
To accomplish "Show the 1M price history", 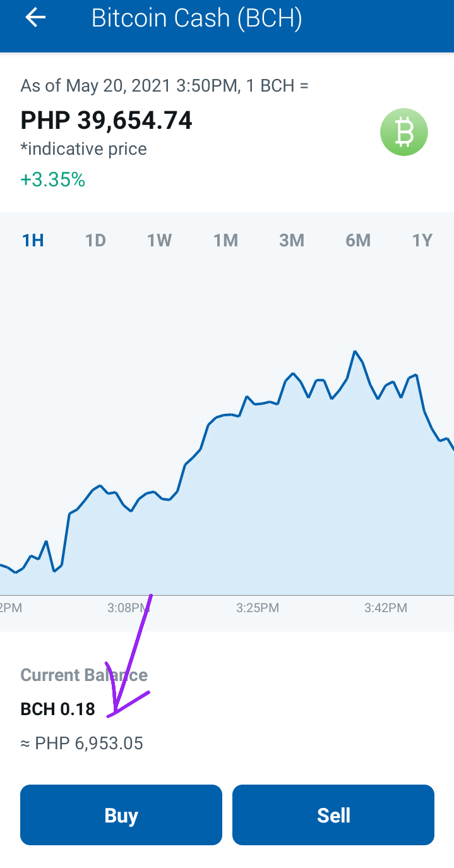I will (x=225, y=240).
